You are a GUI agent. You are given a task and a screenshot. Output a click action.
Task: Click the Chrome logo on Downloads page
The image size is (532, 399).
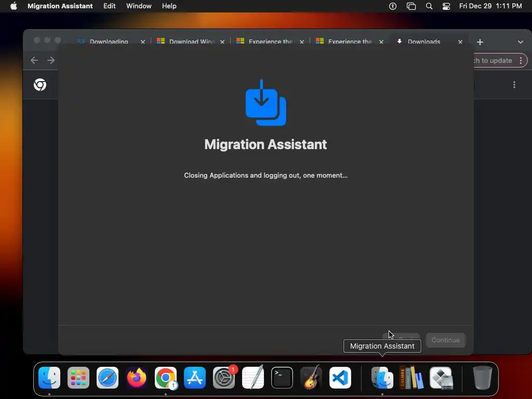tap(40, 85)
